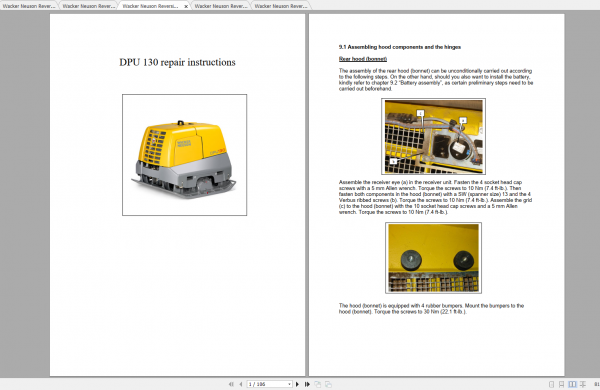
Task: Click the receiver unit photo with labels a, b, c
Action: pyautogui.click(x=434, y=136)
